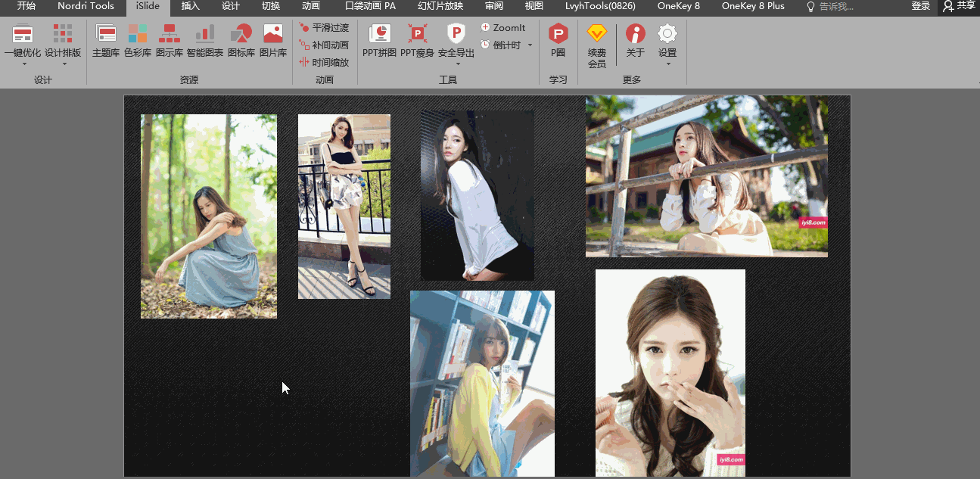
Task: Open the 设计 design tab
Action: 231,6
